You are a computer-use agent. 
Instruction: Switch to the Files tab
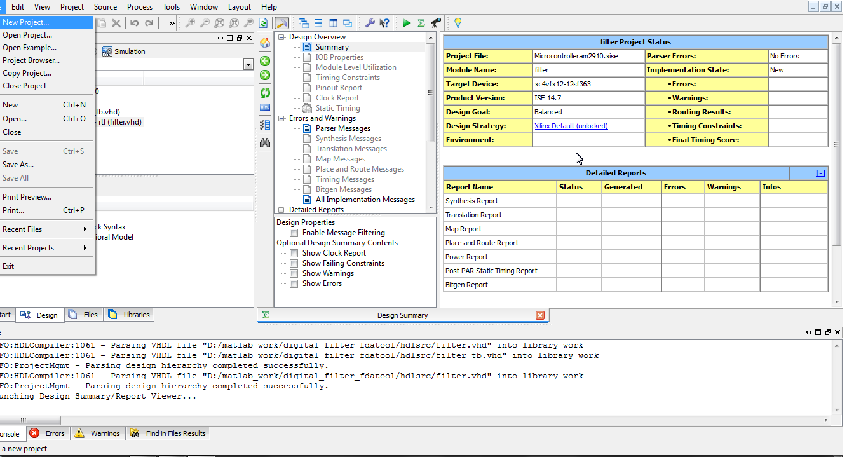(x=83, y=315)
